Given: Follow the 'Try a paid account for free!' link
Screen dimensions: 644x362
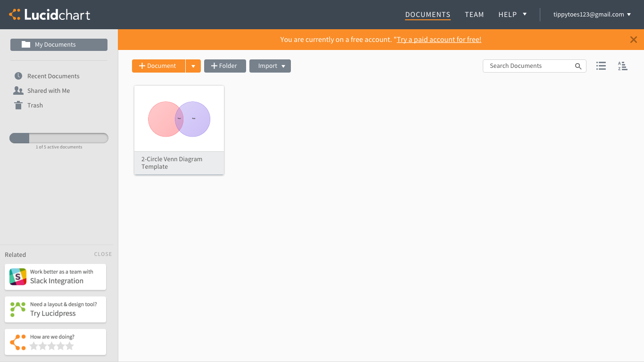Looking at the screenshot, I should pyautogui.click(x=439, y=40).
